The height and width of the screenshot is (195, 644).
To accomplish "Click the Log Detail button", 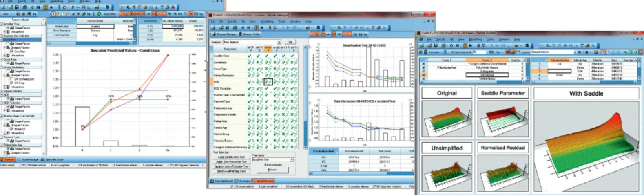I will pyautogui.click(x=110, y=14).
